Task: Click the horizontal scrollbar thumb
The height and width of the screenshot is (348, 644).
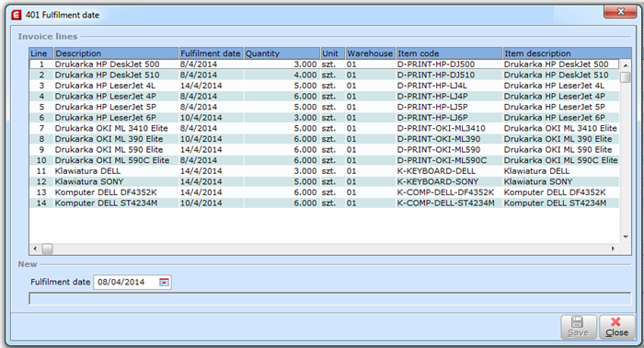Action: point(48,249)
